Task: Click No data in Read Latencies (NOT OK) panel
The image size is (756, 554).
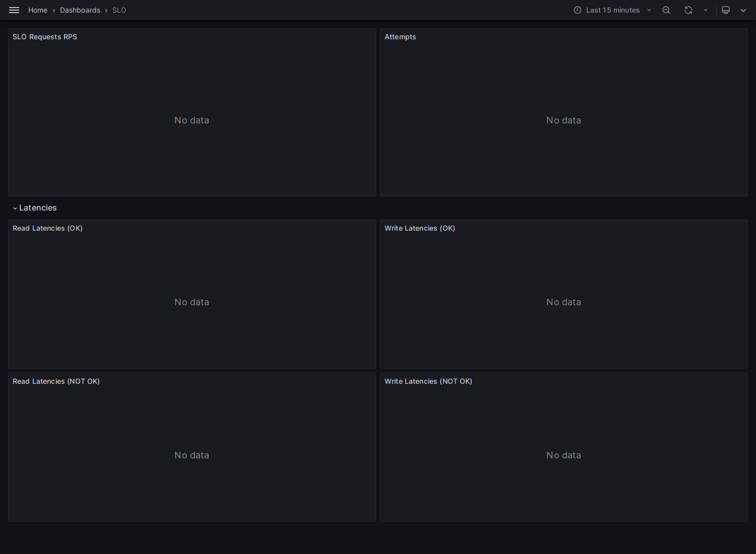Action: [x=192, y=455]
